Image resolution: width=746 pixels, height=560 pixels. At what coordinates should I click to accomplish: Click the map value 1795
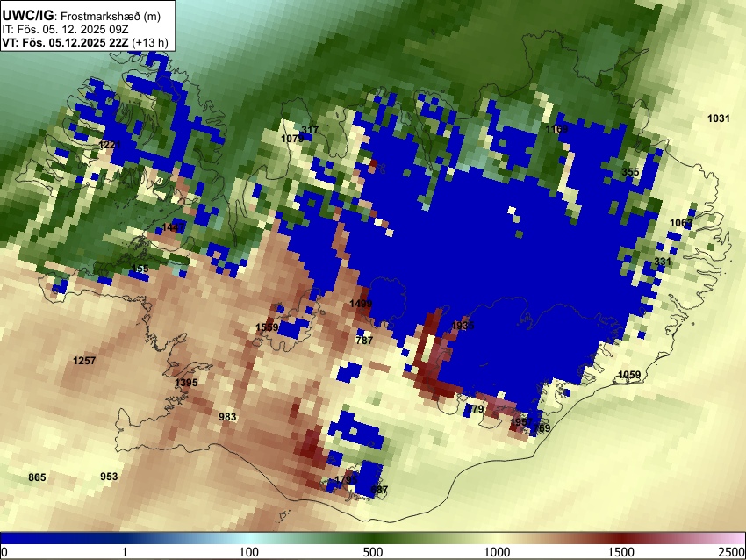pyautogui.click(x=346, y=479)
